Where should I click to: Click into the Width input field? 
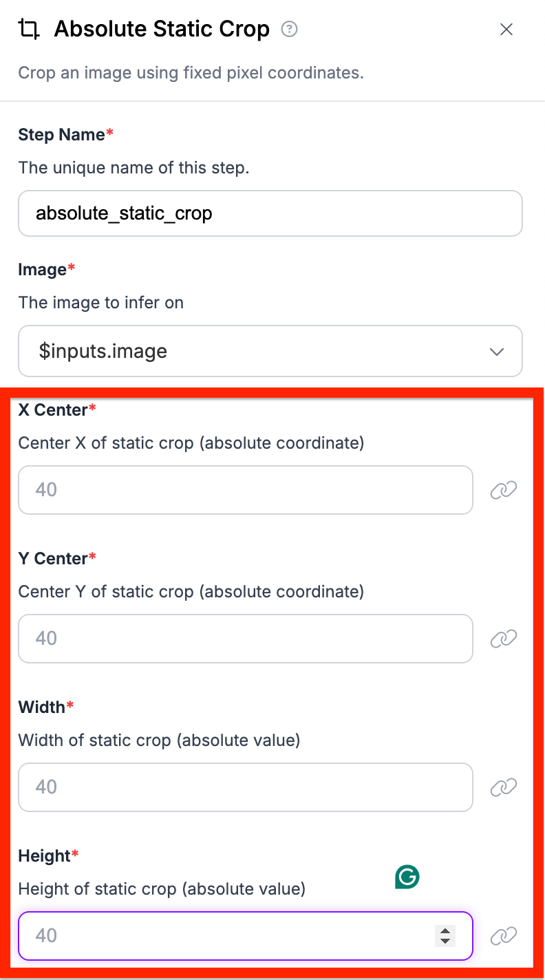click(x=245, y=787)
